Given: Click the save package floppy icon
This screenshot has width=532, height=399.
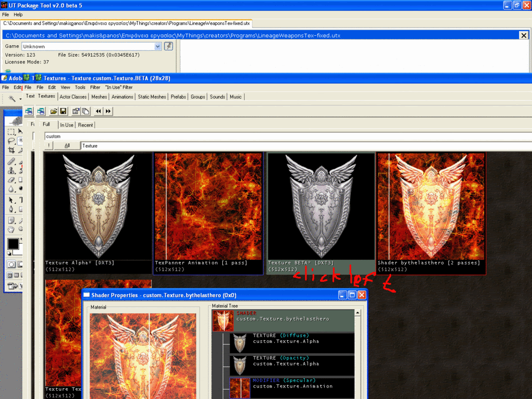Looking at the screenshot, I should click(63, 111).
